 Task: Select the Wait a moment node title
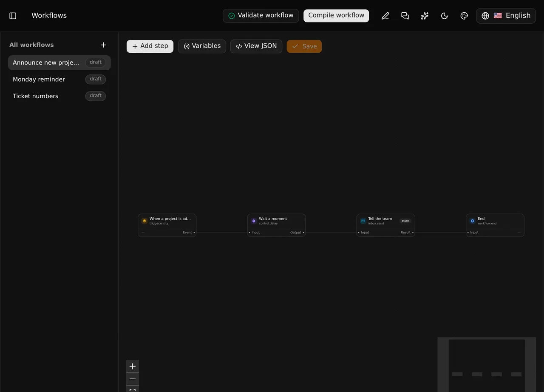point(273,219)
